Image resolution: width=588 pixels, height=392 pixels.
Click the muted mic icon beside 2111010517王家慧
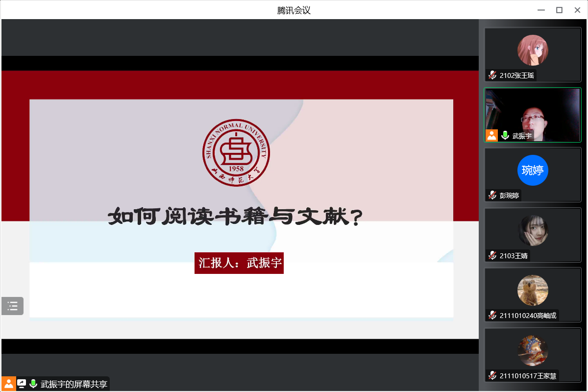[492, 376]
